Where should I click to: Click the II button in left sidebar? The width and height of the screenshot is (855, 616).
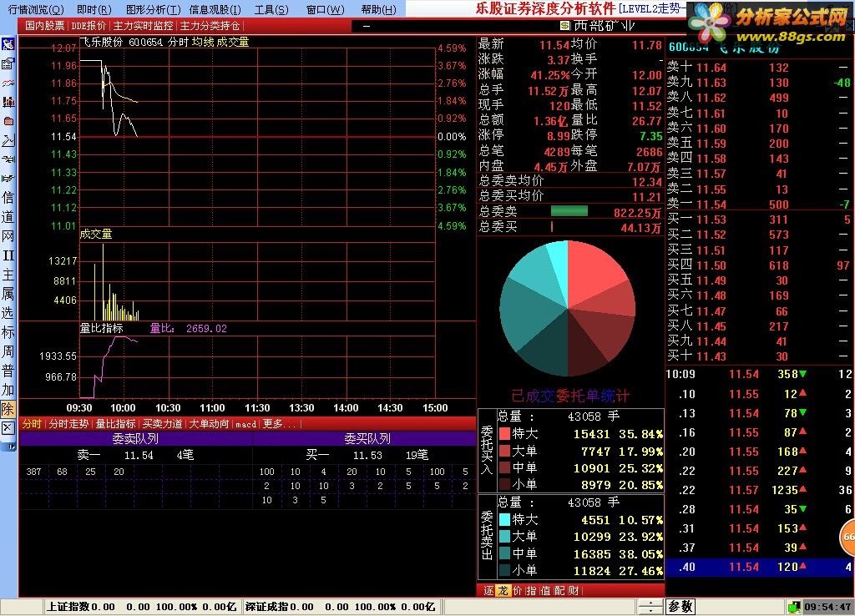[x=8, y=255]
